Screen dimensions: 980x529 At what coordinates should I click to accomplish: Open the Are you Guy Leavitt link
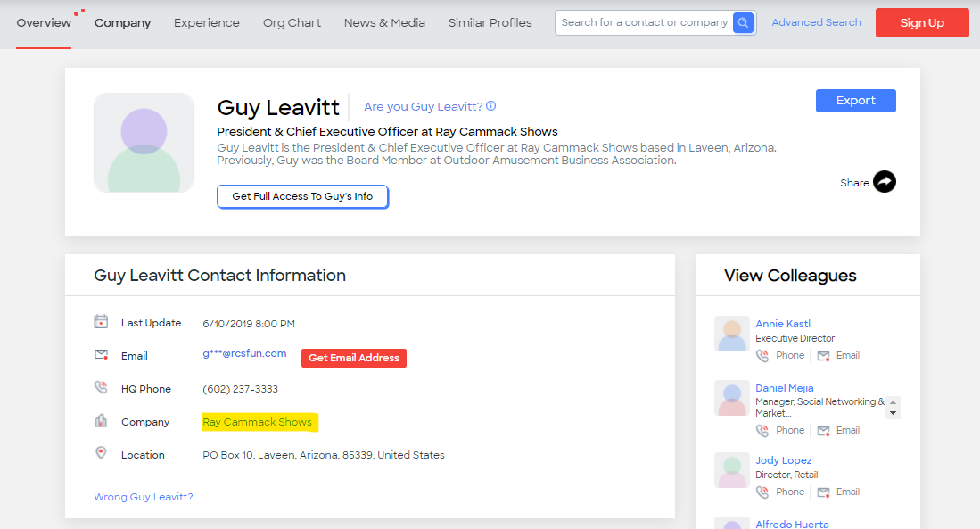click(x=424, y=107)
